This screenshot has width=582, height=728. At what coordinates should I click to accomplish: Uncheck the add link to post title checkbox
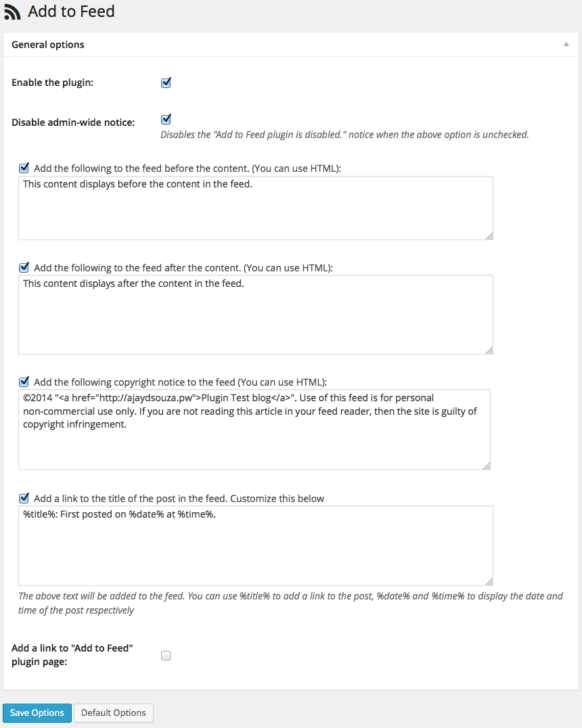click(x=24, y=498)
